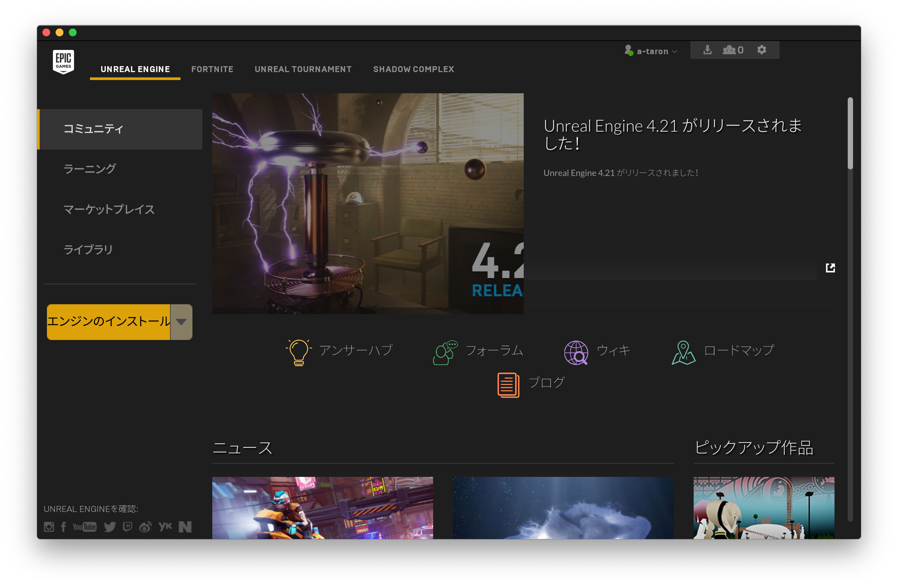Screen dimensions: 898x588
Task: Open Unreal Engine Facebook icon
Action: coord(63,526)
